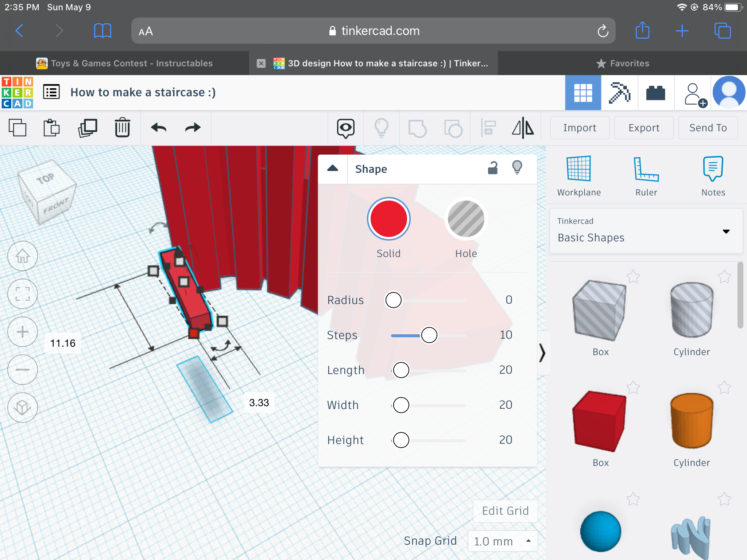Screen dimensions: 747x560
Task: Collapse the Shape panel
Action: (x=333, y=169)
